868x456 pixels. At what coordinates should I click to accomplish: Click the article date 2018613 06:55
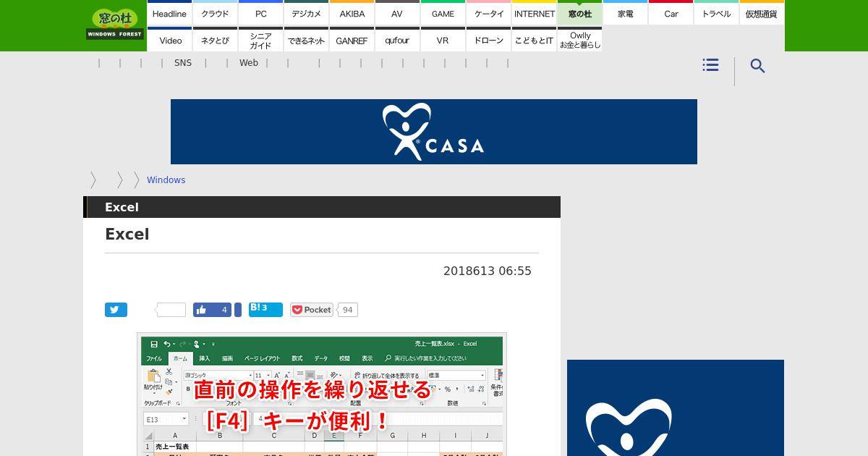click(x=488, y=271)
